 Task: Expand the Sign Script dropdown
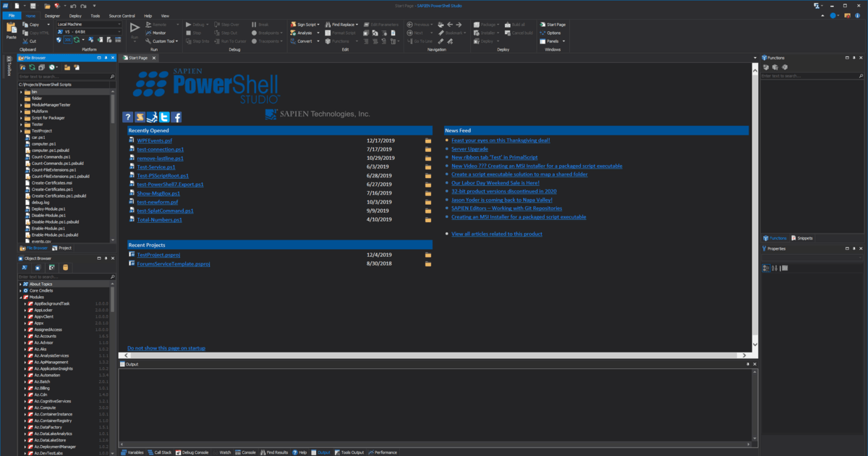[x=317, y=24]
